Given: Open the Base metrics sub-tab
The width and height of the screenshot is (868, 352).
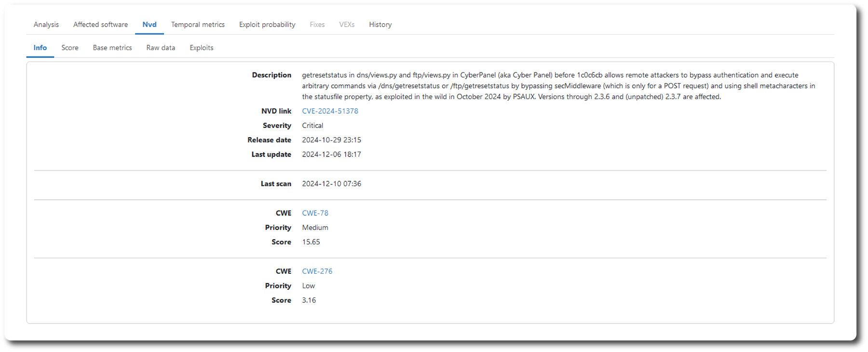Looking at the screenshot, I should 112,48.
